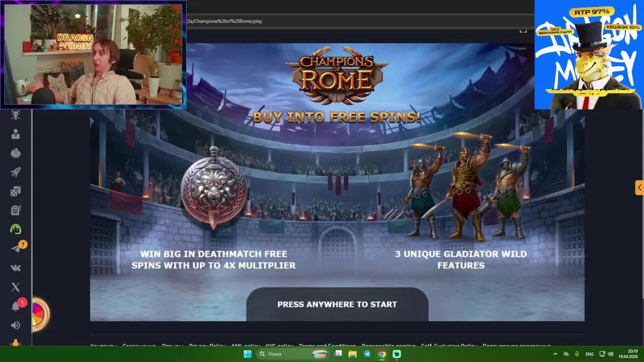The width and height of the screenshot is (644, 362).
Task: Toggle game fullscreen via the corner brackets icon
Action: [x=523, y=31]
